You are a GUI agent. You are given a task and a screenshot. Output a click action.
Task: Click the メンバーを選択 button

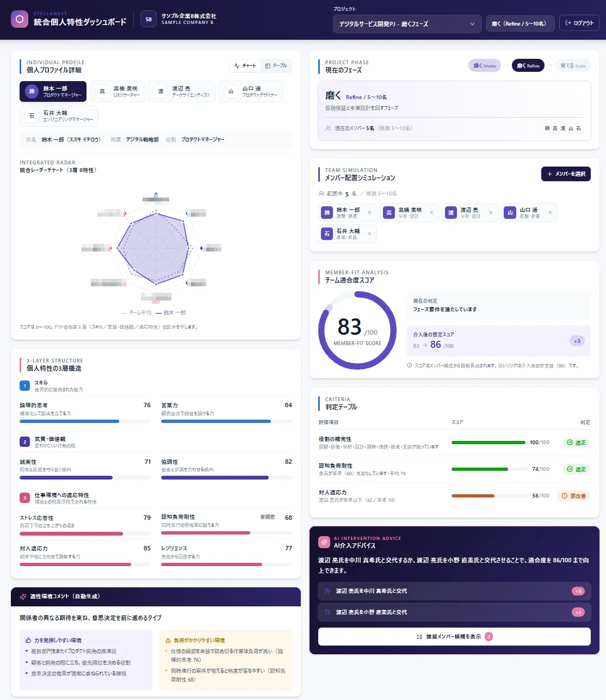pos(566,174)
